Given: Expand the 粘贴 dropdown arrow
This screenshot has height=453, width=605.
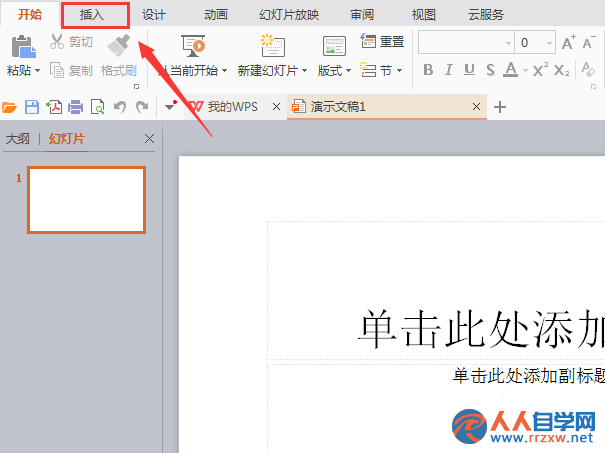Looking at the screenshot, I should coord(37,71).
